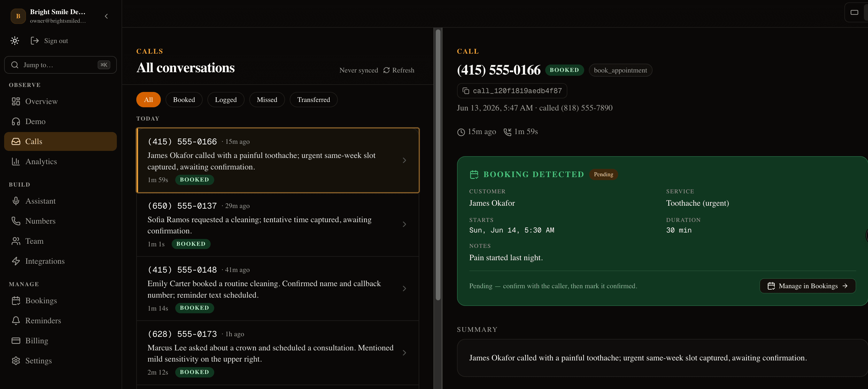
Task: Click the Demo headphones icon
Action: tap(16, 121)
